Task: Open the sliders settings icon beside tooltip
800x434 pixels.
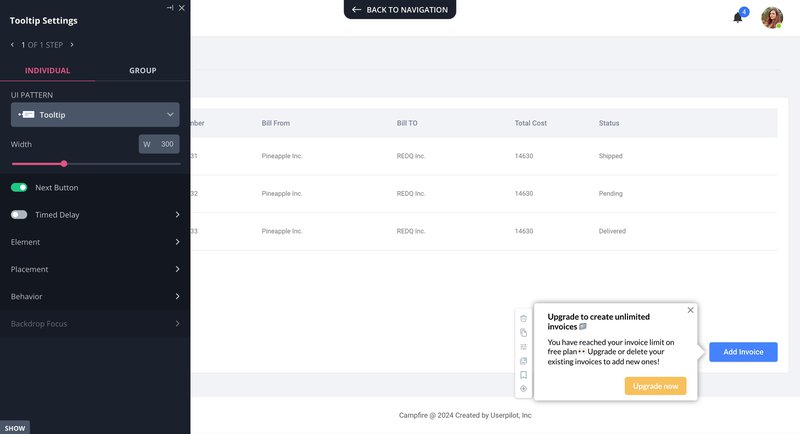Action: pos(523,346)
